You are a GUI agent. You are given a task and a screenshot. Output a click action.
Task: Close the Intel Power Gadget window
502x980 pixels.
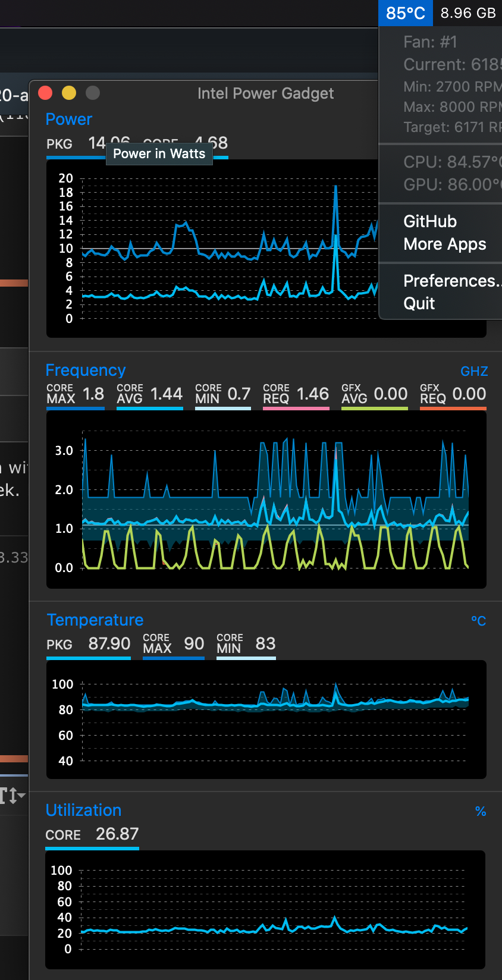click(45, 93)
